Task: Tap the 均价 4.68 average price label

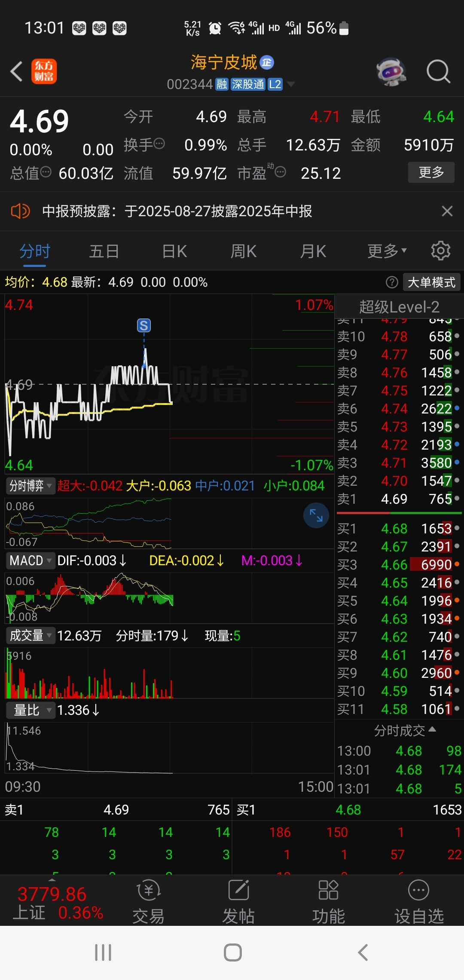Action: click(36, 282)
